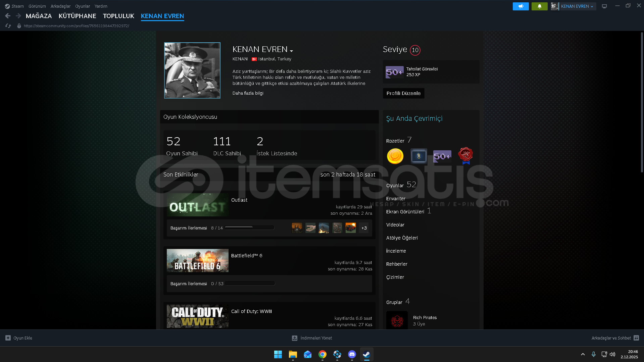Click the back navigation arrow
Screen dimensions: 644x362
pos(8,16)
